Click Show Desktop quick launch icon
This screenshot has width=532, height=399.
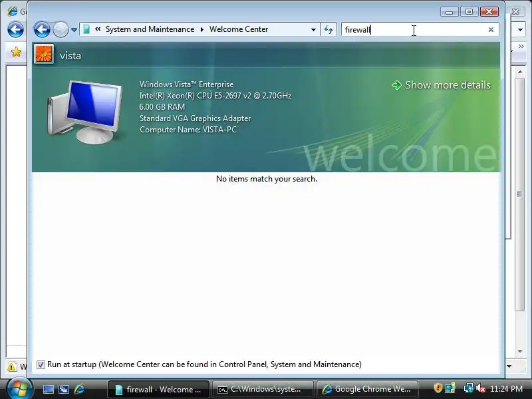(48, 389)
